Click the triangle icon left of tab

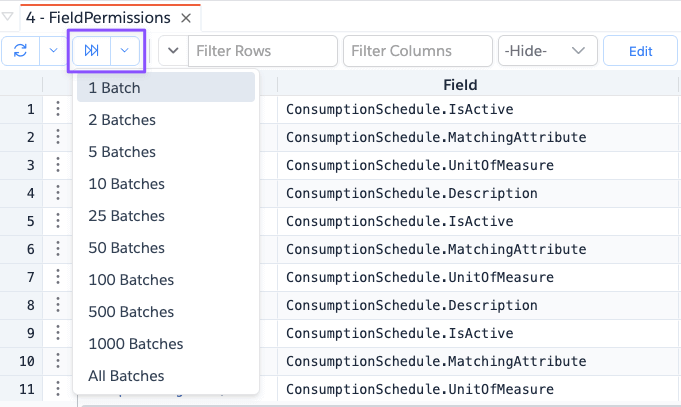tap(7, 17)
